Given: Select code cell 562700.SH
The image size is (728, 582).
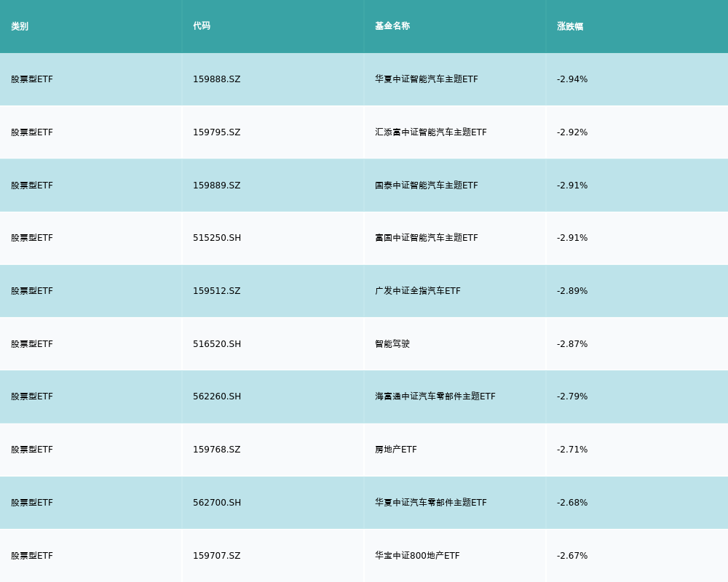Looking at the screenshot, I should pos(217,503).
